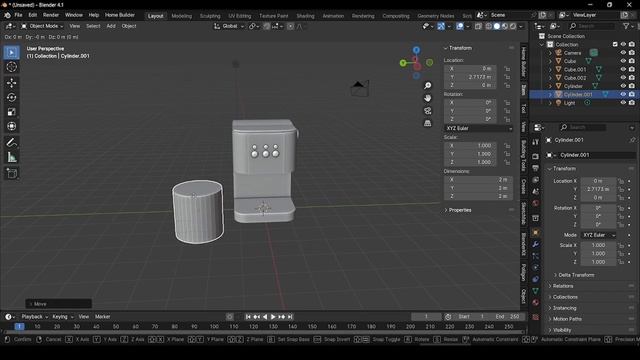
Task: Click the zoom viewport magnifier icon
Action: pos(427,85)
